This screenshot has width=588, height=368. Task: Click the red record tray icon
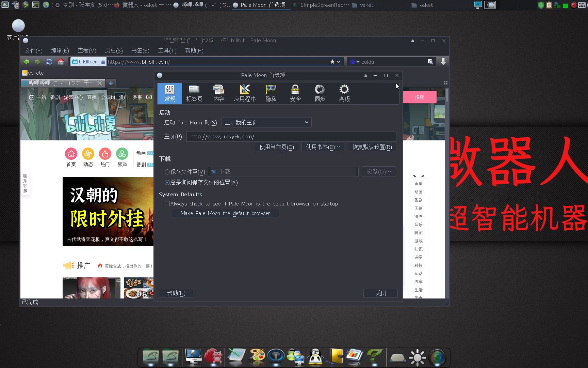[574, 5]
